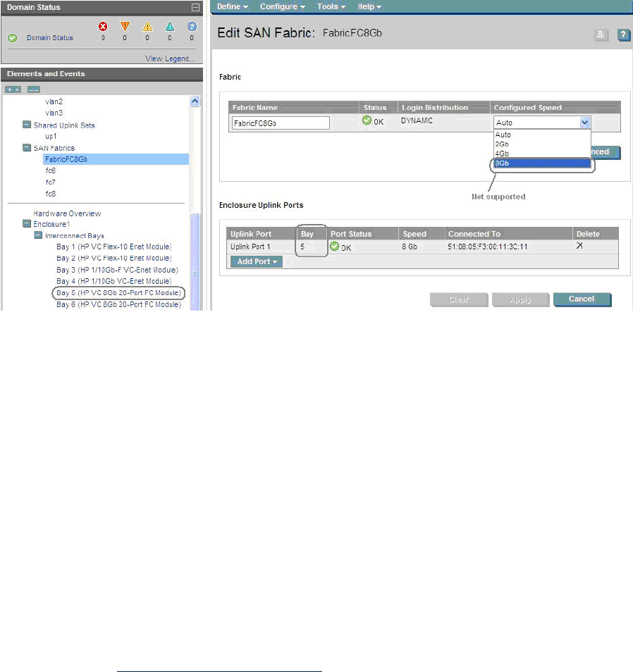Viewport: 633px width, 672px height.
Task: Open the View Legend link
Action: 170,58
